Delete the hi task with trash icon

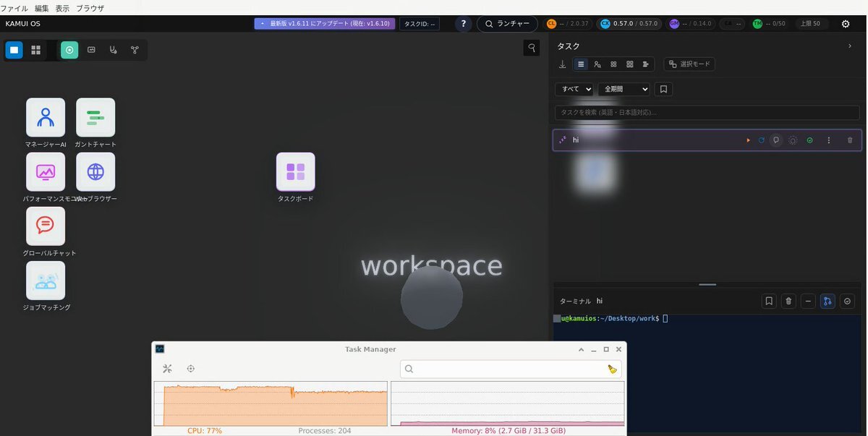point(849,140)
